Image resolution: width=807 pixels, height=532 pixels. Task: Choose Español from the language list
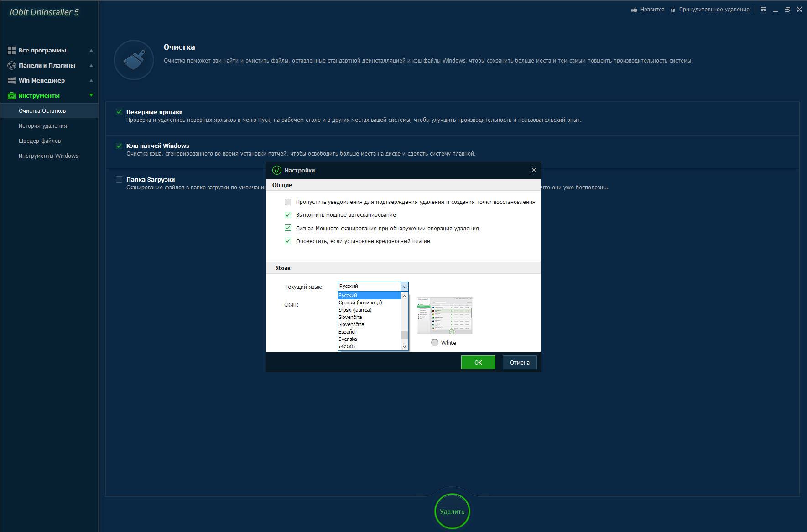point(347,332)
